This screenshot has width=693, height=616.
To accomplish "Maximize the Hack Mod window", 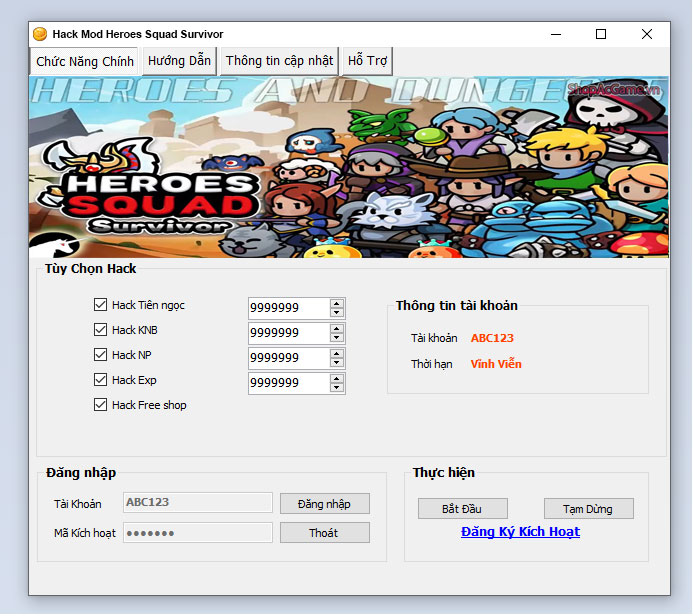I will (601, 34).
